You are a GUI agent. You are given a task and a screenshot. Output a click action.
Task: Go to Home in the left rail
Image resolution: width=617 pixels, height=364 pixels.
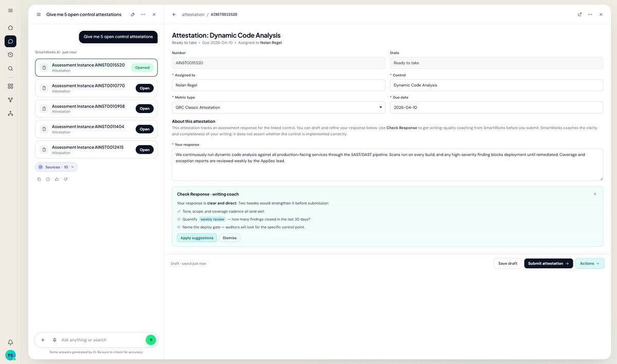[10, 28]
